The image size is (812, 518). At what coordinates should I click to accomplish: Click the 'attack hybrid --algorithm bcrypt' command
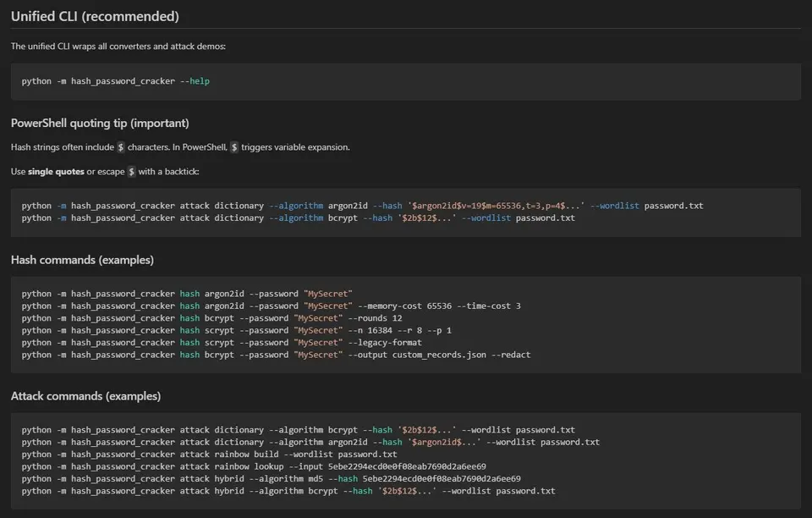point(288,492)
